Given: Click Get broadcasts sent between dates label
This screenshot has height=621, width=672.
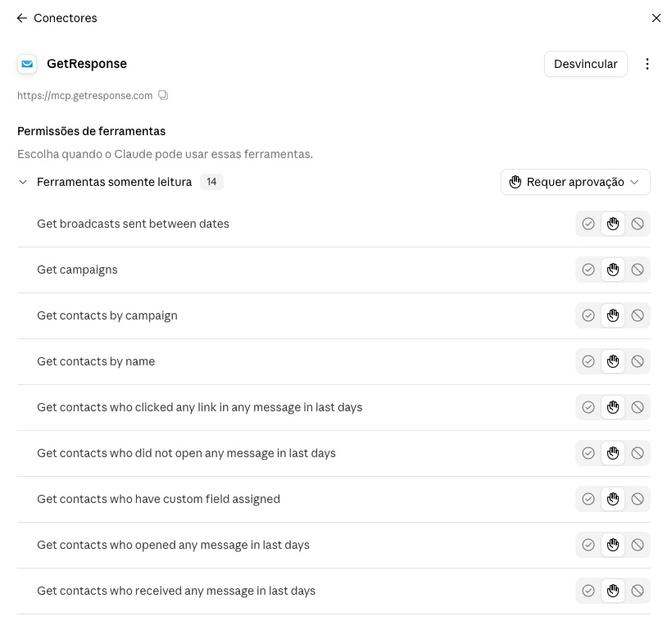Looking at the screenshot, I should 133,224.
